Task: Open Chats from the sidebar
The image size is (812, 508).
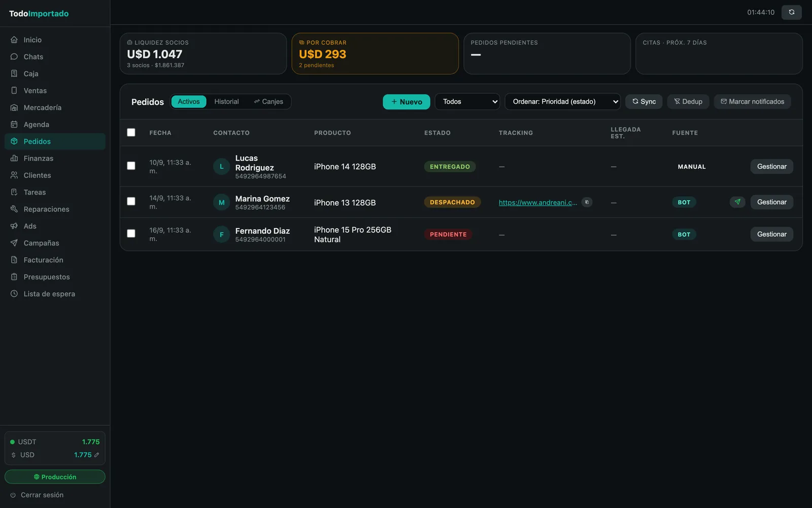Action: (55, 57)
